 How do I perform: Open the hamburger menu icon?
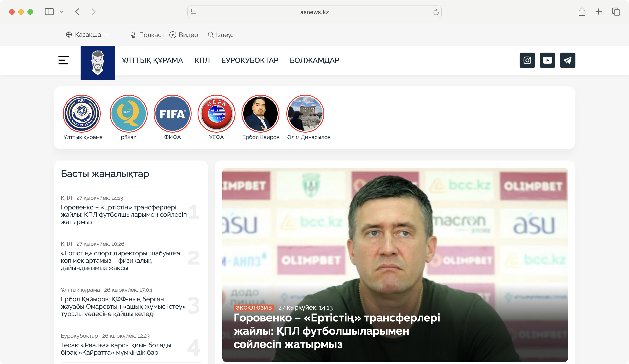point(64,60)
